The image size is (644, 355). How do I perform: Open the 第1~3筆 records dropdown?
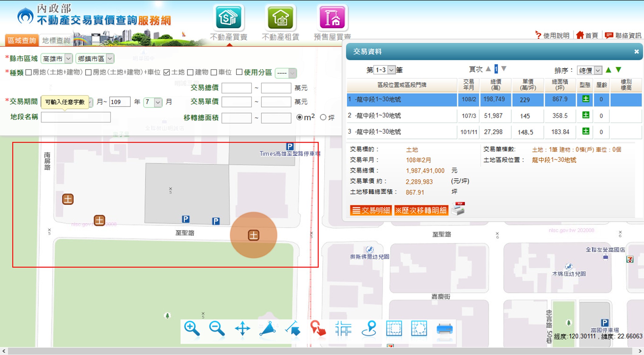point(384,70)
